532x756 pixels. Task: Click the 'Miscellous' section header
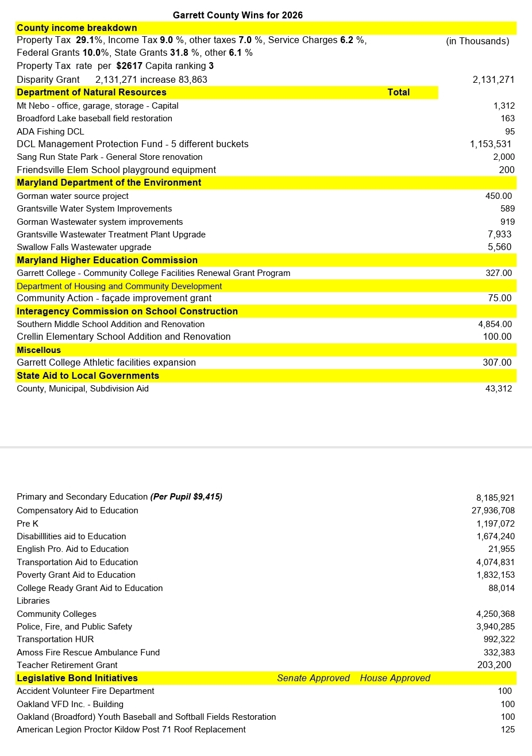tap(38, 350)
